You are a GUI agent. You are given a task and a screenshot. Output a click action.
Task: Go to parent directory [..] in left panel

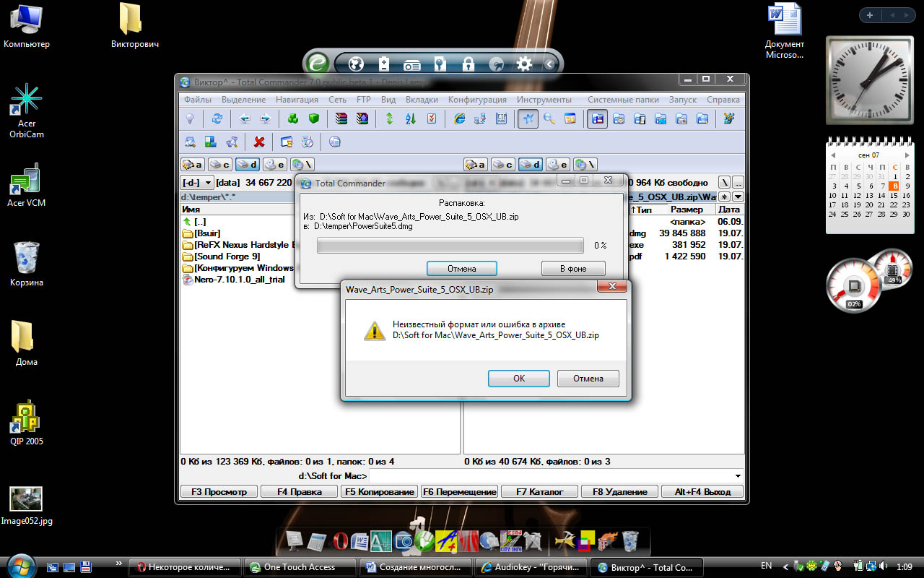click(195, 222)
